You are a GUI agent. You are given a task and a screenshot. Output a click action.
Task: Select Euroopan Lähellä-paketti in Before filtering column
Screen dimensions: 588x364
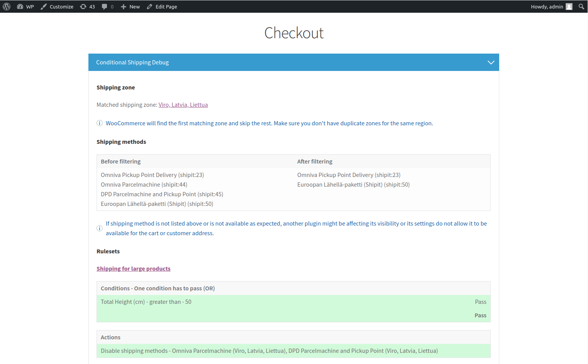point(157,204)
